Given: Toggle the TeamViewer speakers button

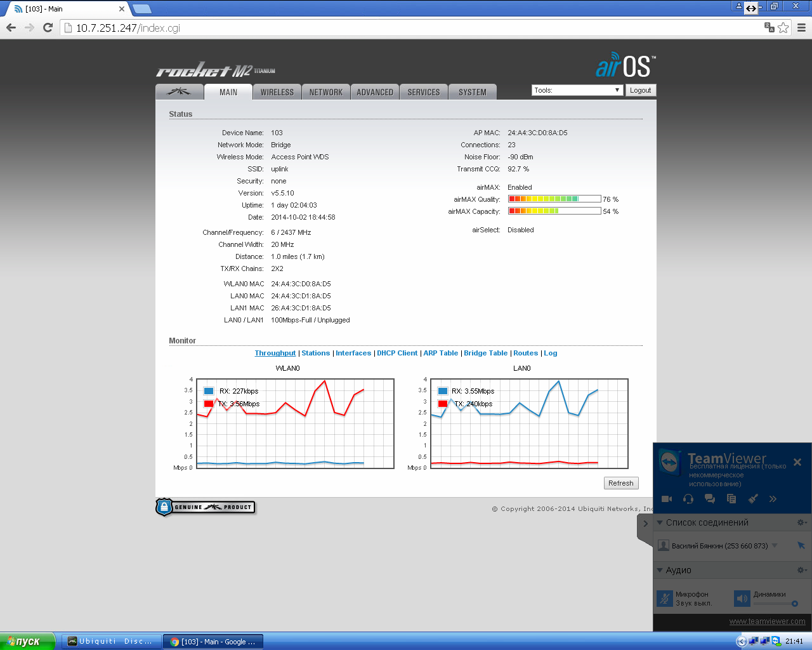Looking at the screenshot, I should pyautogui.click(x=742, y=598).
